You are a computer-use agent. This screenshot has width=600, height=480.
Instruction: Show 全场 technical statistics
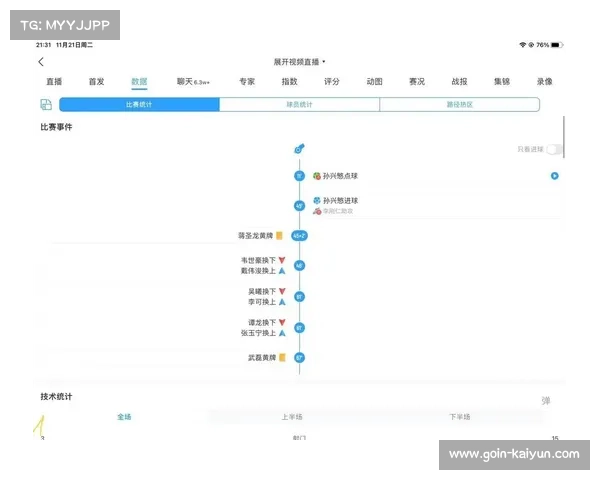tap(124, 417)
